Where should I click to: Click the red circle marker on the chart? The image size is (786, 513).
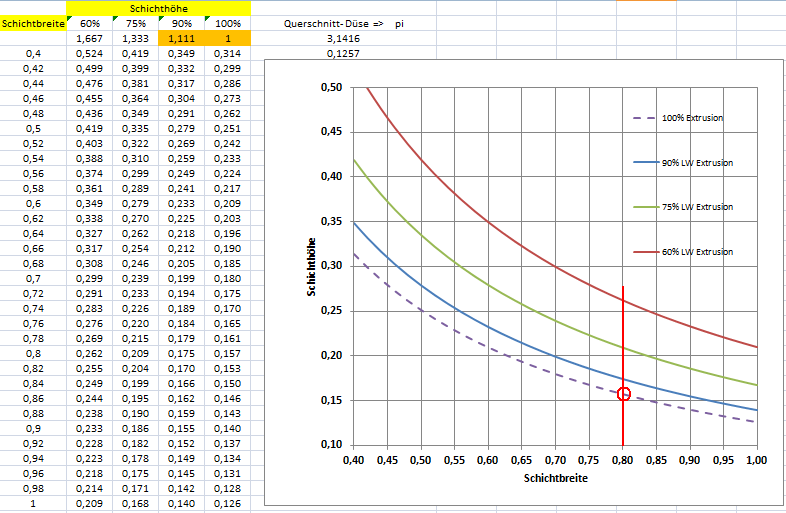point(623,394)
